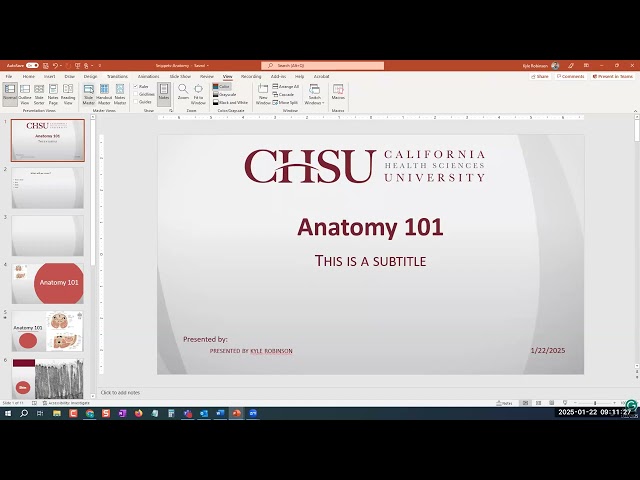Click the Kyle Robinson account name
The width and height of the screenshot is (640, 480).
point(535,66)
